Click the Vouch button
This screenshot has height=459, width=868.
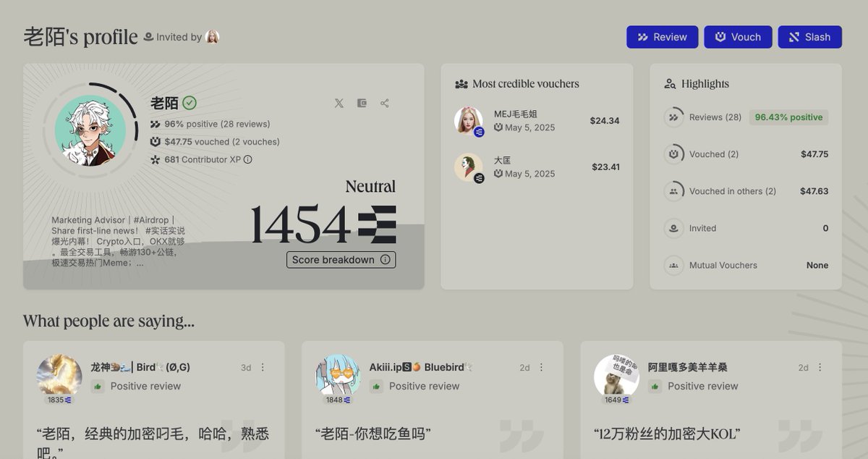click(738, 37)
